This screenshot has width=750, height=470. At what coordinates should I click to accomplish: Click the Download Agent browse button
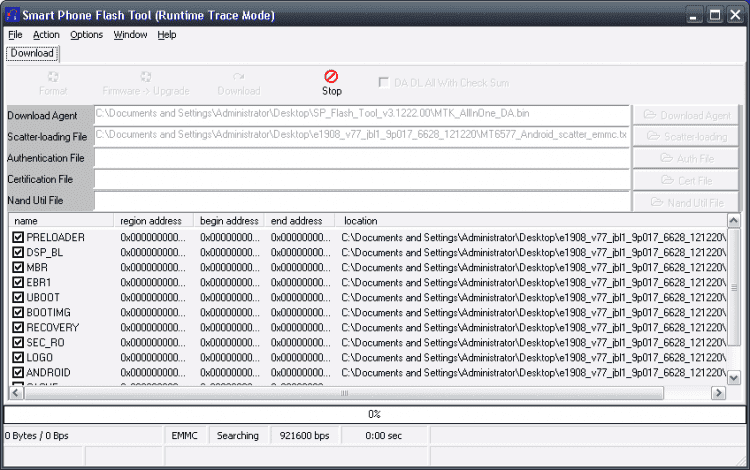point(686,115)
